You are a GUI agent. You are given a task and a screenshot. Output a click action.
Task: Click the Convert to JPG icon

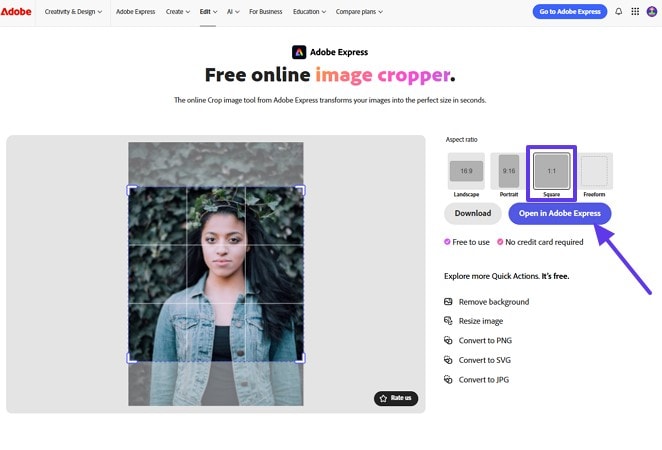tap(448, 379)
